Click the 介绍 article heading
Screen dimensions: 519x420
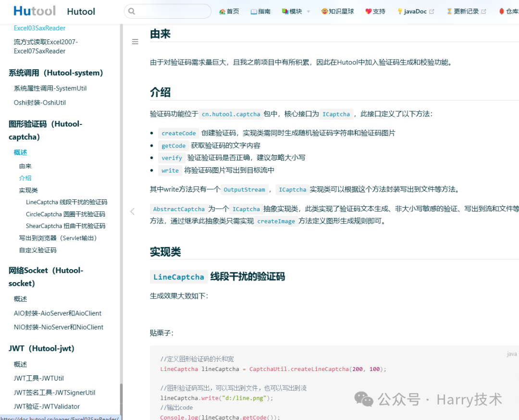click(160, 92)
